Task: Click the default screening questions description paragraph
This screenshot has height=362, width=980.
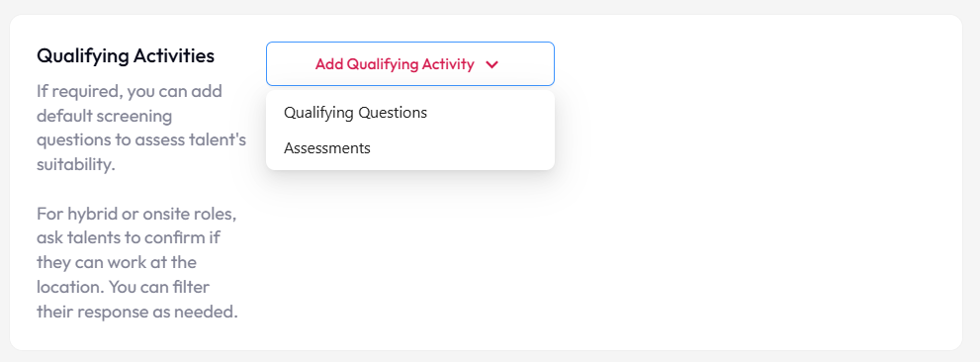Action: (141, 129)
